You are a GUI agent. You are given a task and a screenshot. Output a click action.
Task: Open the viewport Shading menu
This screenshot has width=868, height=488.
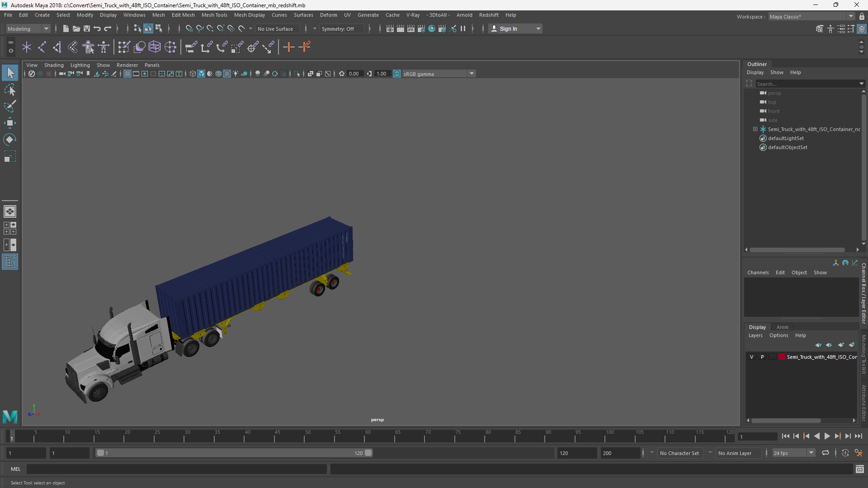54,65
